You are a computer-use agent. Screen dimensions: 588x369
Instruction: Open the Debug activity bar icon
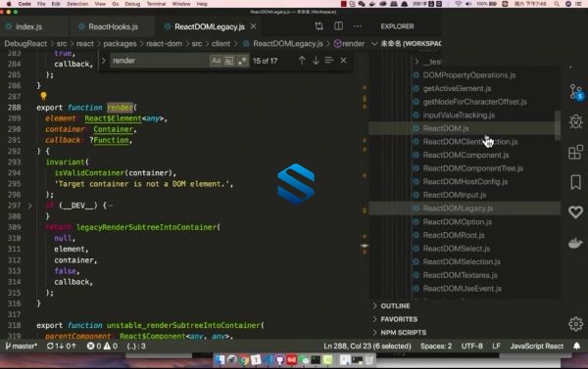tap(575, 121)
